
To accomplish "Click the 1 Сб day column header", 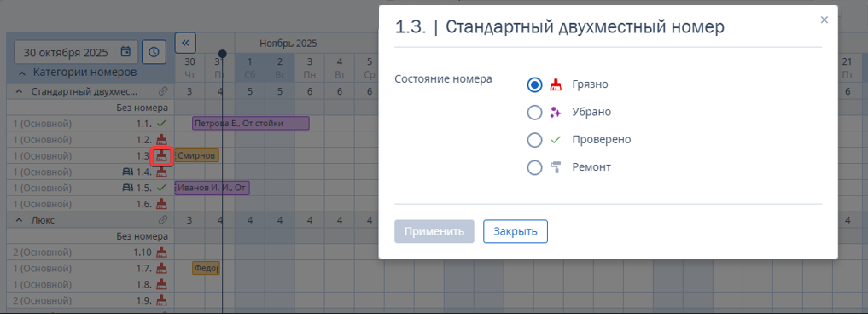I will (250, 67).
